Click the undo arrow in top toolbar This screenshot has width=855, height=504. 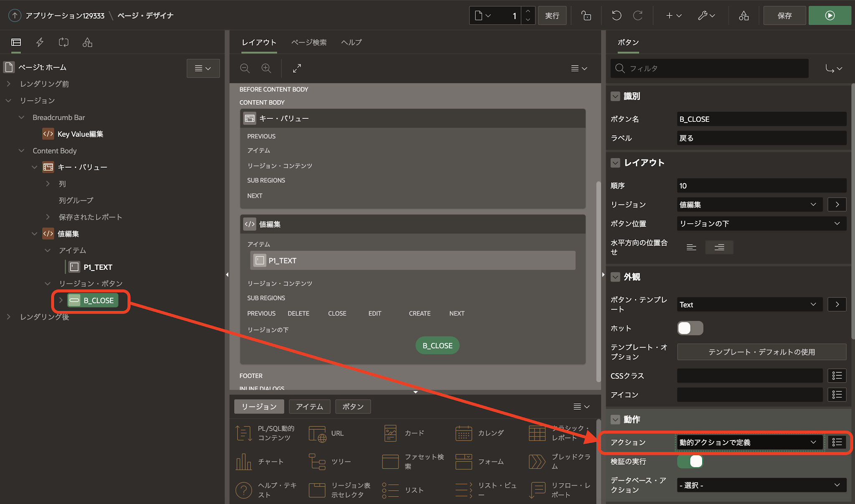pos(616,15)
